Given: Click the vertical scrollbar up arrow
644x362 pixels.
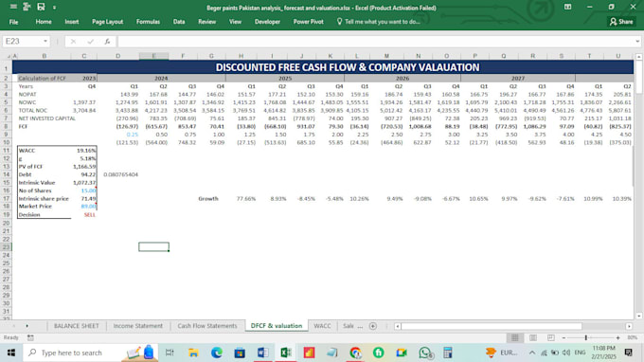Looking at the screenshot, I should (x=638, y=57).
